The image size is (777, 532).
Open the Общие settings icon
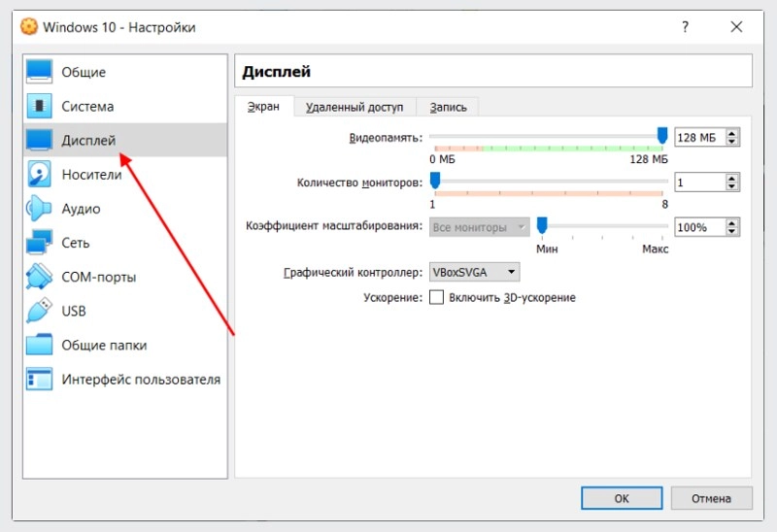(39, 72)
